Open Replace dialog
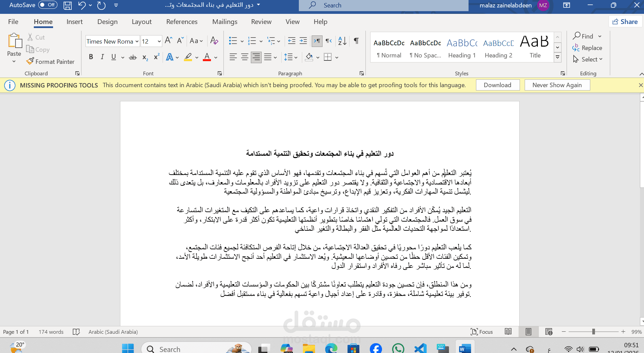Screen dimensions: 644x353 tap(588, 48)
